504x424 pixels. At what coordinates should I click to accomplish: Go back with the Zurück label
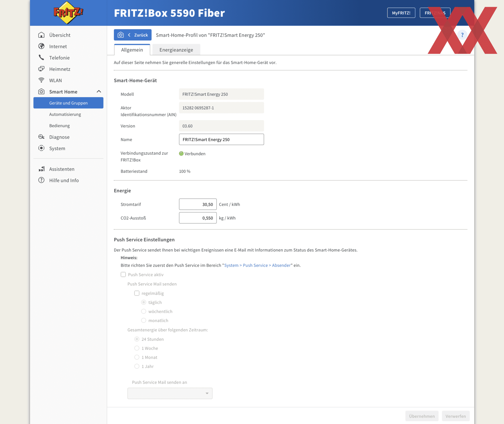point(141,35)
